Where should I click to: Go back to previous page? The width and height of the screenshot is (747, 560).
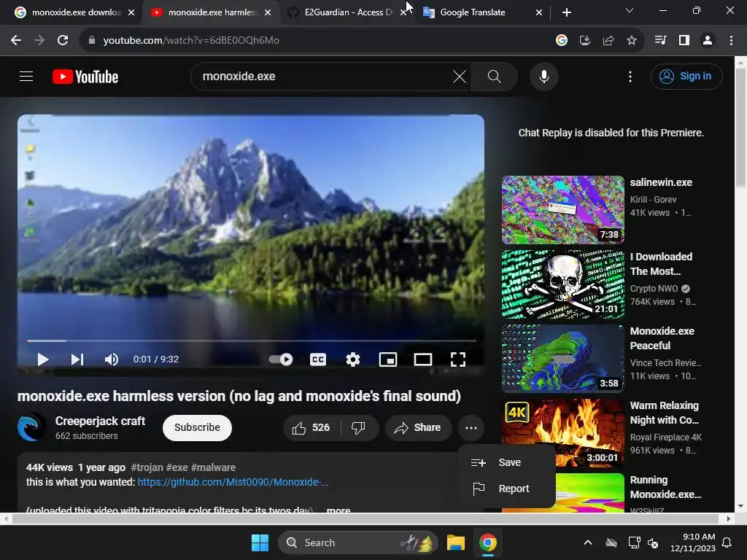coord(16,41)
